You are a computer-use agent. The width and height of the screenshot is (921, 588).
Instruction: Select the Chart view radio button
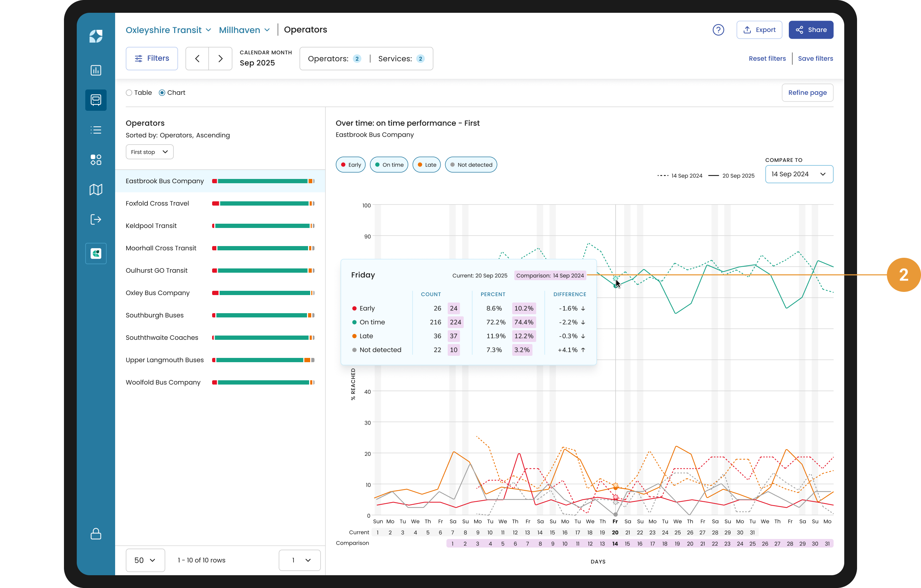(x=162, y=93)
